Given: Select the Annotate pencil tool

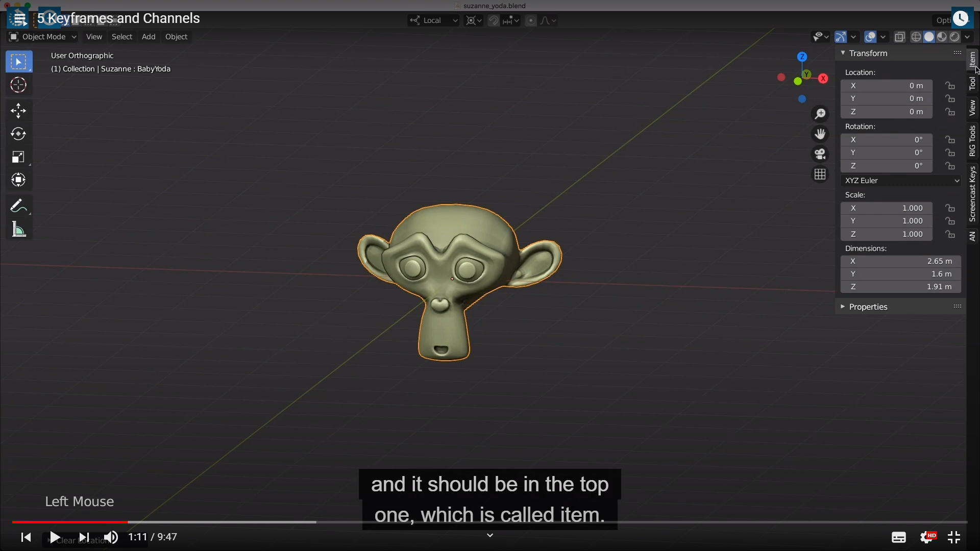Looking at the screenshot, I should tap(18, 206).
